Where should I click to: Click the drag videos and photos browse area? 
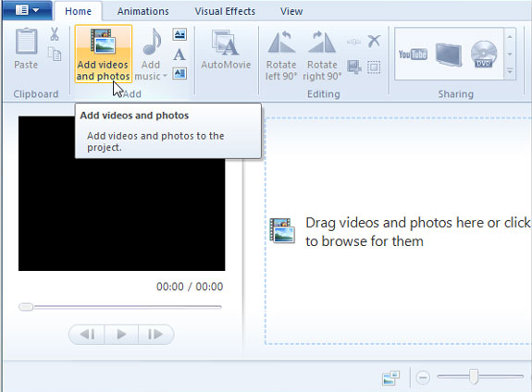pyautogui.click(x=398, y=231)
